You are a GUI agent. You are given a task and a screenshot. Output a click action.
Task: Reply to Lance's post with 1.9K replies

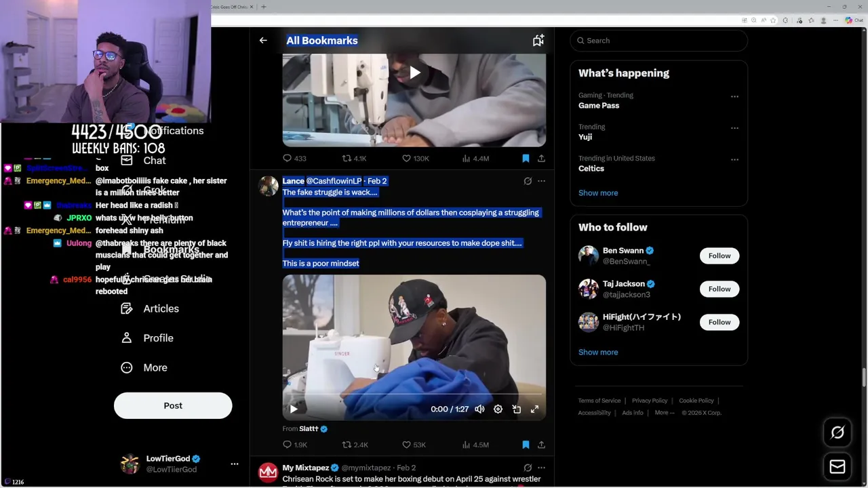pos(294,445)
